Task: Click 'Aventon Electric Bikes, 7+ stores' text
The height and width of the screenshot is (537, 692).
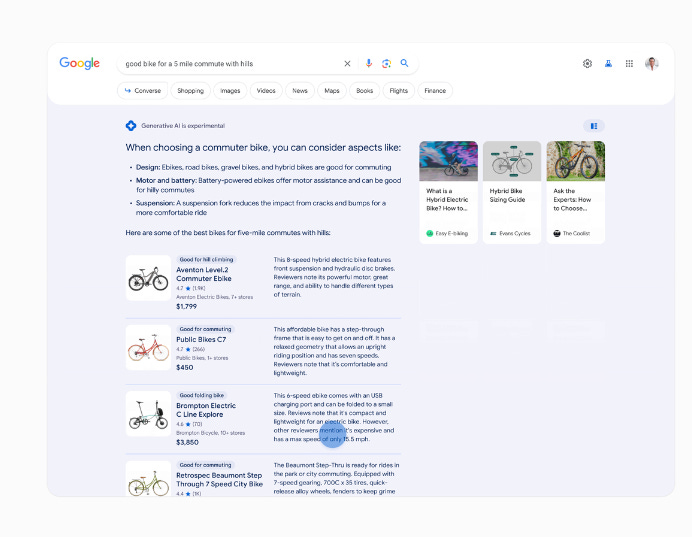Action: [214, 297]
